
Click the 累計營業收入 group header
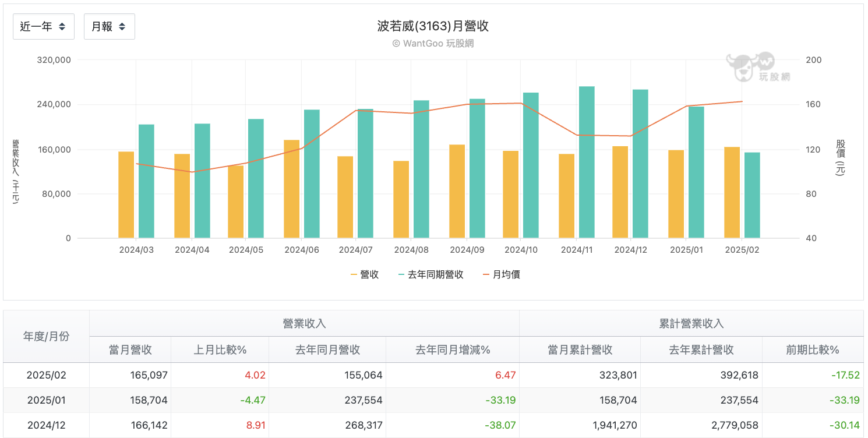coord(691,324)
